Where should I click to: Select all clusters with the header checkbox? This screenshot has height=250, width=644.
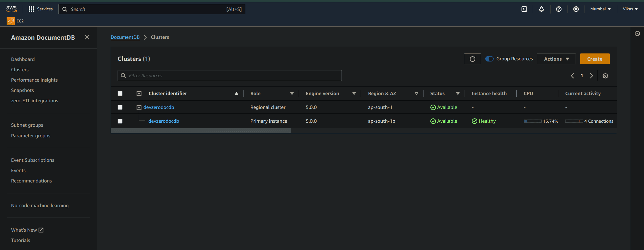pyautogui.click(x=120, y=93)
